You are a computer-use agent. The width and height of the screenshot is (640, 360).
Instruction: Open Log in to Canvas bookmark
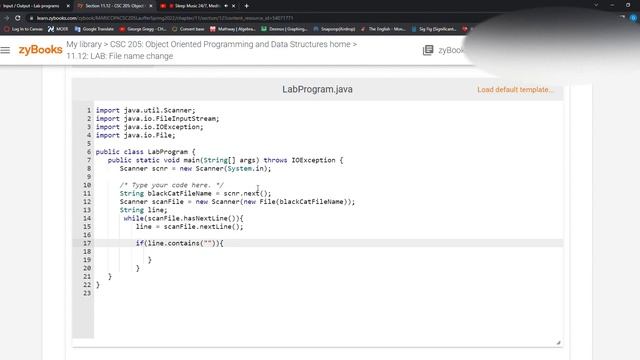(x=23, y=29)
